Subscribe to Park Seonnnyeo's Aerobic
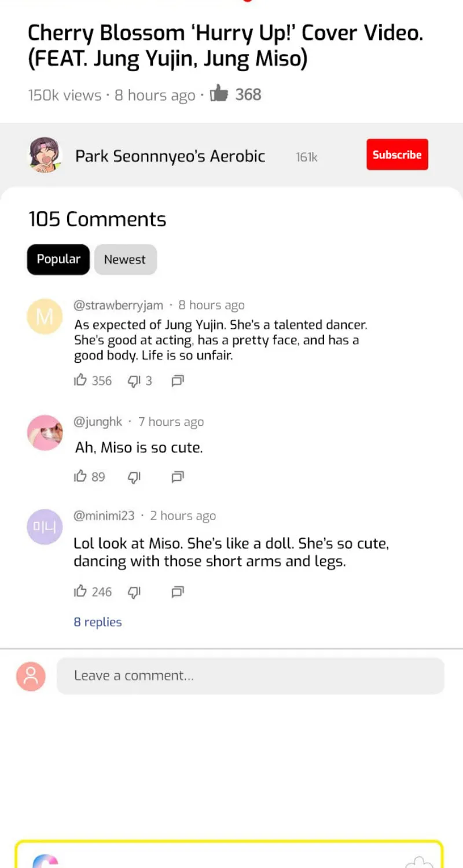463x868 pixels. point(397,155)
